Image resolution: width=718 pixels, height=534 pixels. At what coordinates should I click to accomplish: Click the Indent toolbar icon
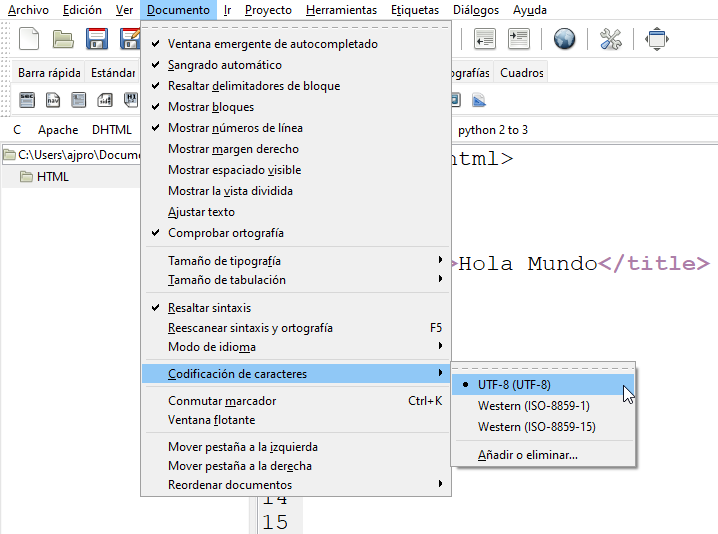click(518, 39)
